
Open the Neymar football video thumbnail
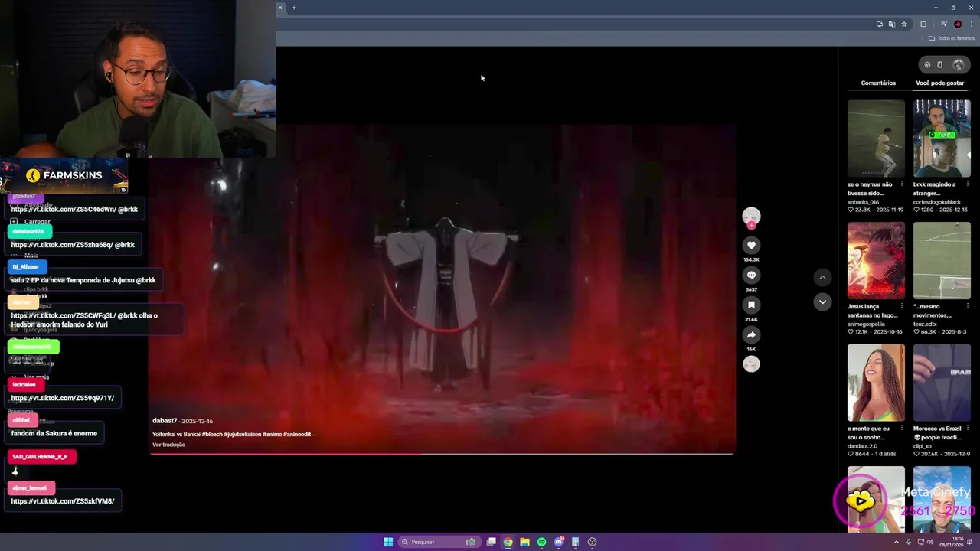point(876,139)
